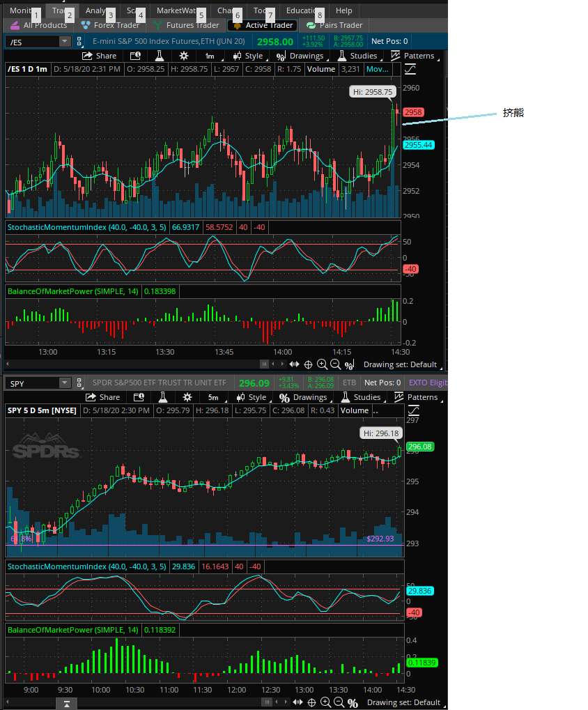
Task: Click the SPY symbol input field
Action: pos(33,383)
